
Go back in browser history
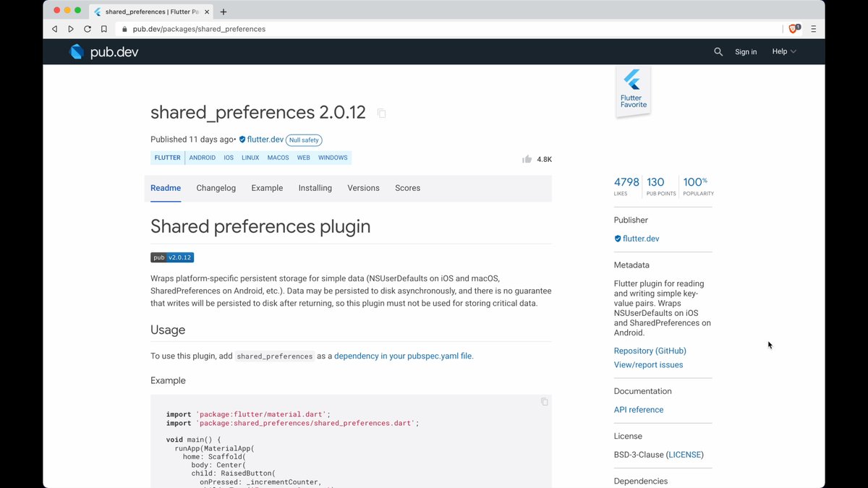[54, 29]
